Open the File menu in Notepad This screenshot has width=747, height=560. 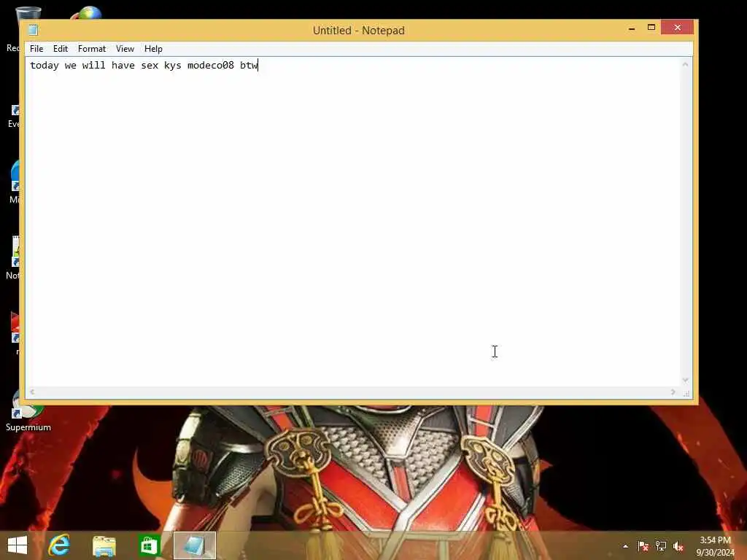point(36,49)
